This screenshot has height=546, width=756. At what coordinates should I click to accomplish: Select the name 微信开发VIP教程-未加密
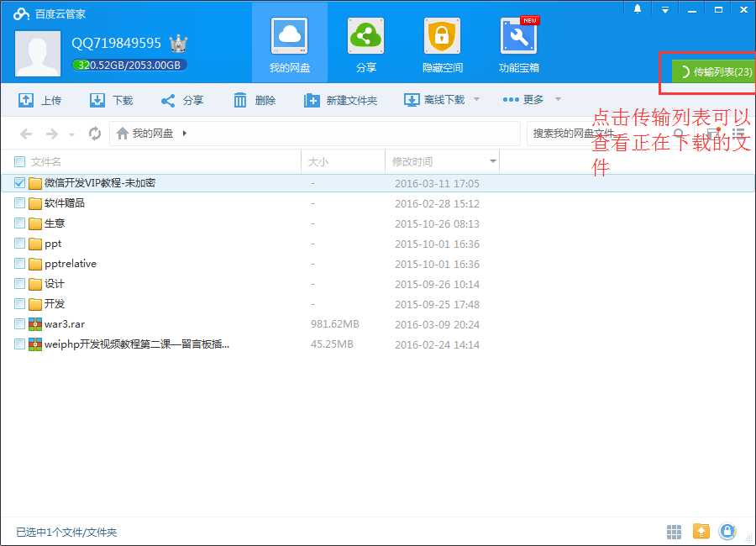pyautogui.click(x=100, y=183)
